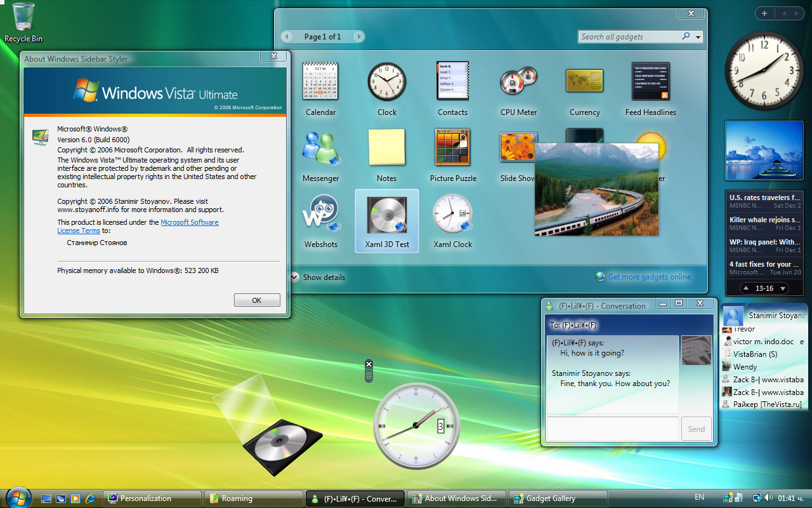Click the Currency gadget icon
This screenshot has height=508, width=812.
click(584, 81)
